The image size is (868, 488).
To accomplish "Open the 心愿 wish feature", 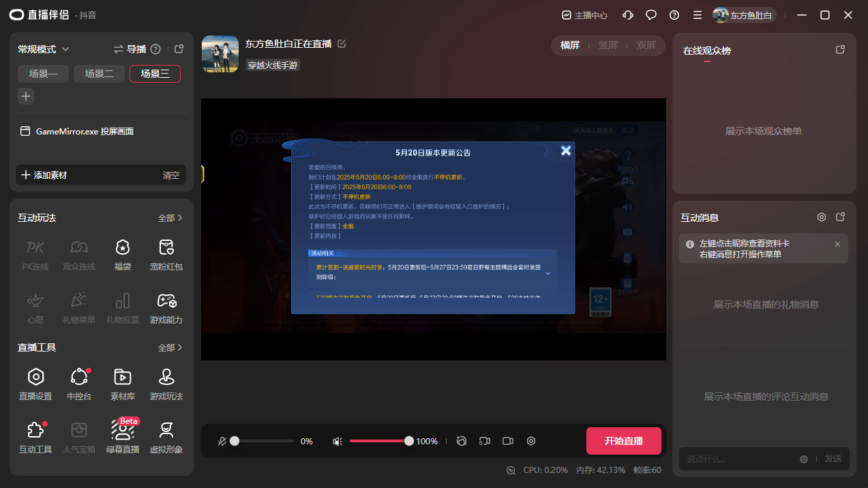I will (35, 307).
